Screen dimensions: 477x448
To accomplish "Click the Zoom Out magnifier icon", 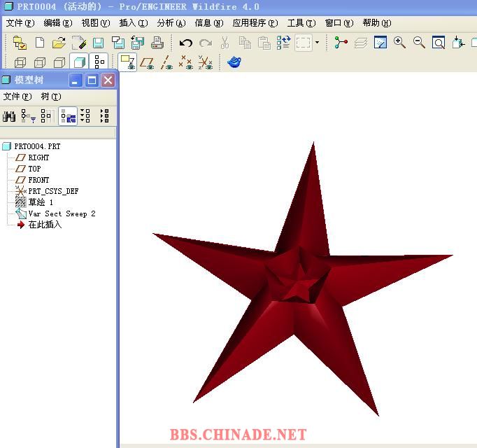I will (419, 43).
